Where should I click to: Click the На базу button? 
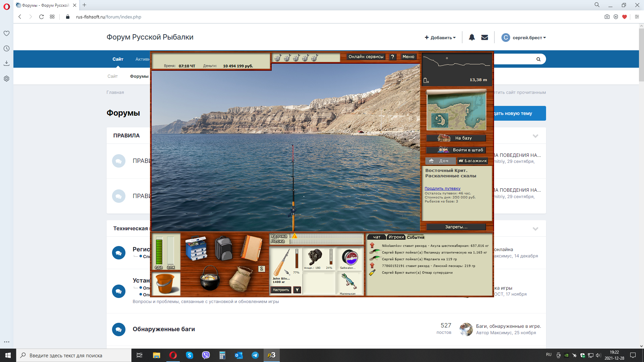tap(456, 138)
